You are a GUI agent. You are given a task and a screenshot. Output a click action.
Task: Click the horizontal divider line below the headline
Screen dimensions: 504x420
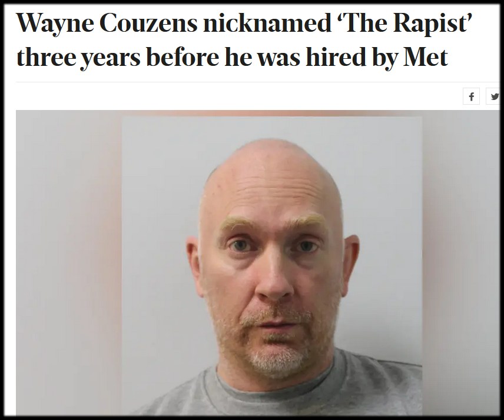click(258, 82)
